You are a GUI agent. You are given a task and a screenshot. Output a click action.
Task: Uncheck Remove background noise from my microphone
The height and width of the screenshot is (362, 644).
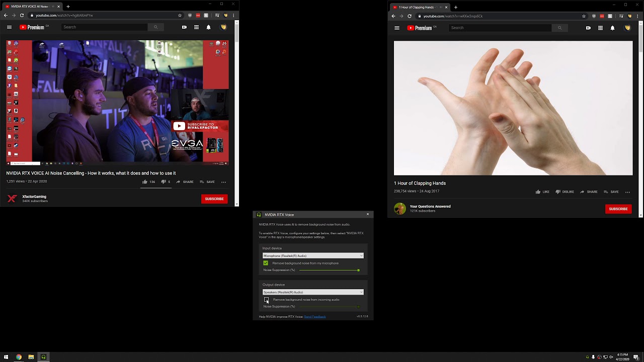266,263
